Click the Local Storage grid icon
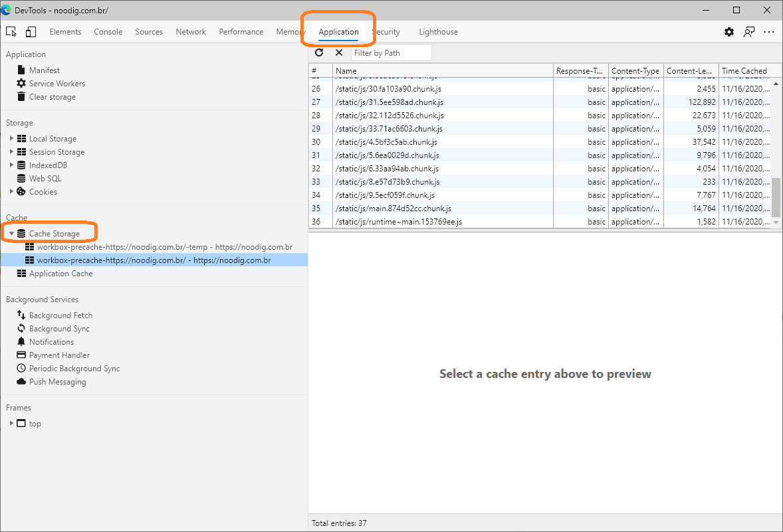 [x=21, y=138]
